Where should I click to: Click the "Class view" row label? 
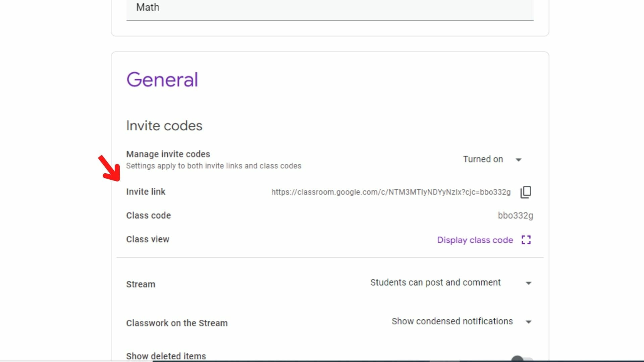coord(148,239)
